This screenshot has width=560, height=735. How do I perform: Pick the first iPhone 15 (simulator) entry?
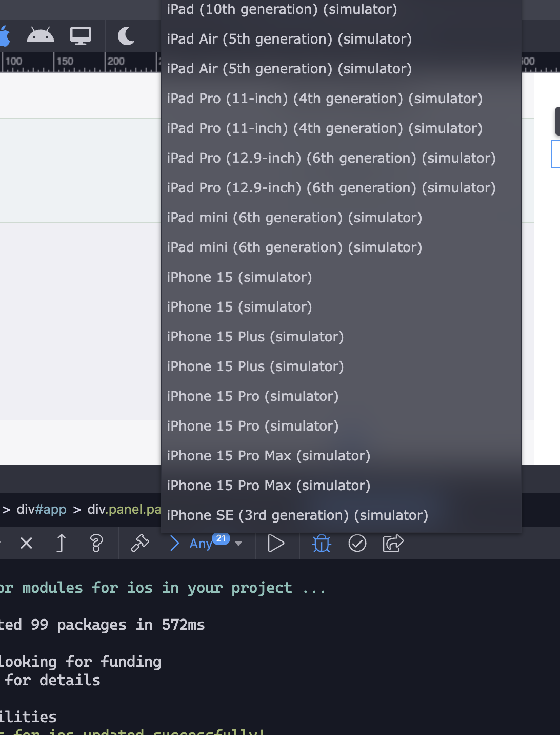point(341,277)
